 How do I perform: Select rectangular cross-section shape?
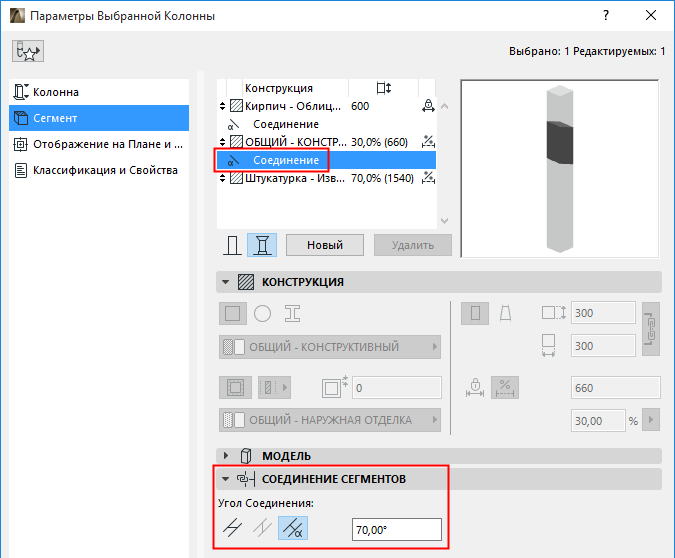(233, 313)
